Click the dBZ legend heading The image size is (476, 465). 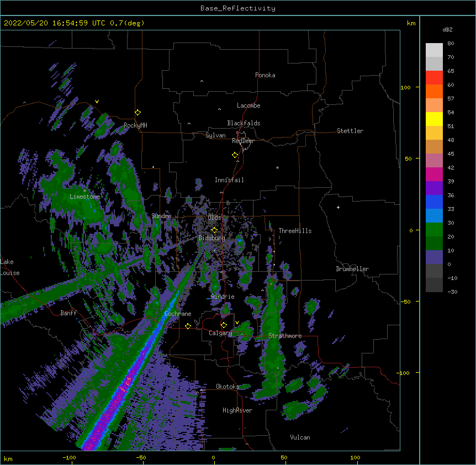point(447,29)
